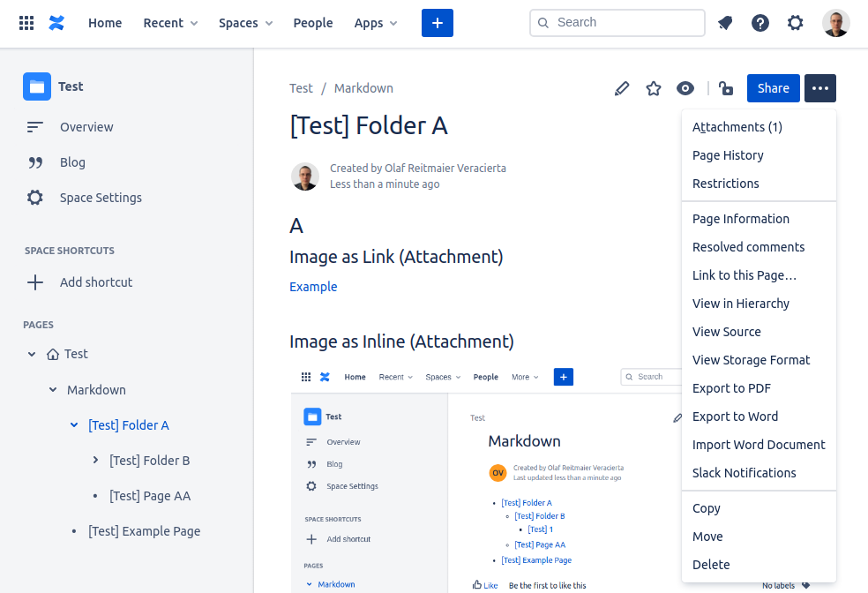Open Overview in the sidebar

86,127
